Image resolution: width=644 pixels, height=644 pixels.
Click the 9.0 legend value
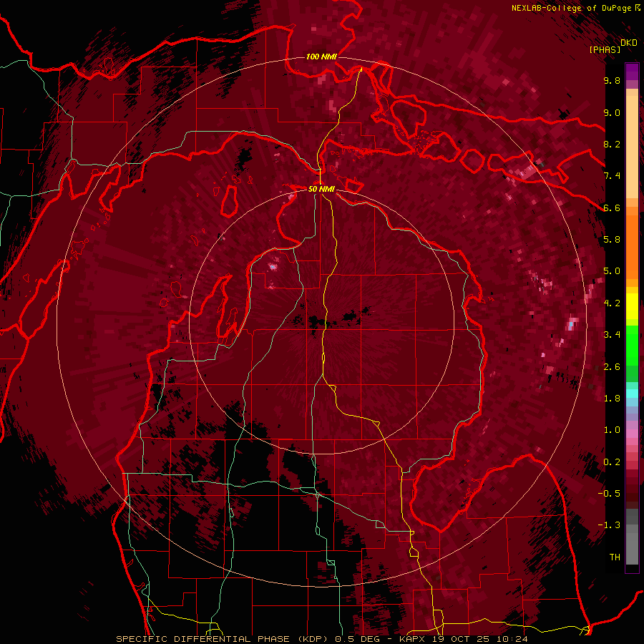coord(612,112)
